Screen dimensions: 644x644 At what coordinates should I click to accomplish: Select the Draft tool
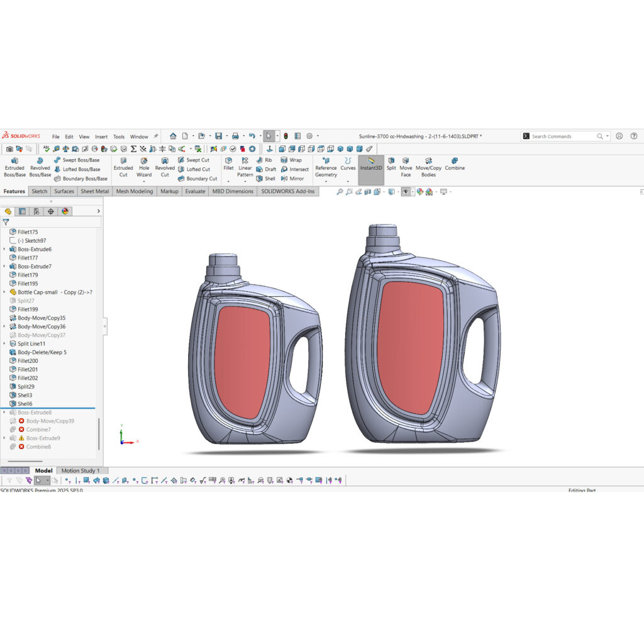coord(266,169)
